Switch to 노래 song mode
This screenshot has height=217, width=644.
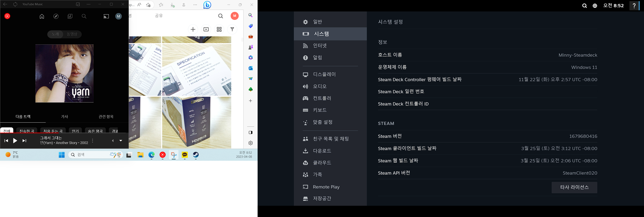(x=56, y=34)
